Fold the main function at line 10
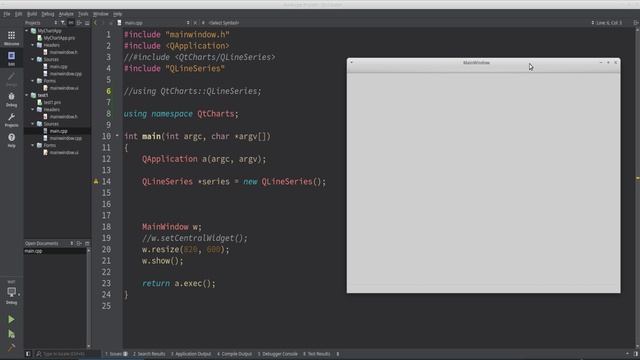Image resolution: width=640 pixels, height=360 pixels. (x=117, y=136)
